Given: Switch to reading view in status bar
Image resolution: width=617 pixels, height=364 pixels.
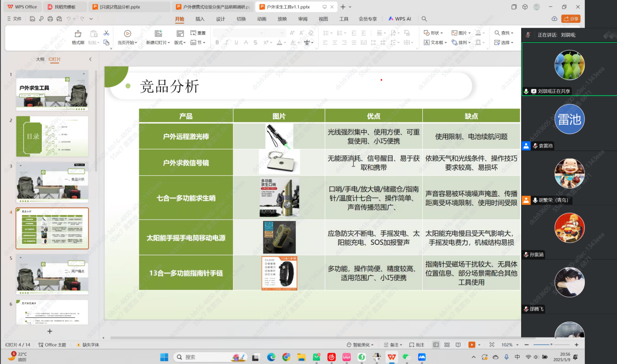Looking at the screenshot, I should [458, 345].
